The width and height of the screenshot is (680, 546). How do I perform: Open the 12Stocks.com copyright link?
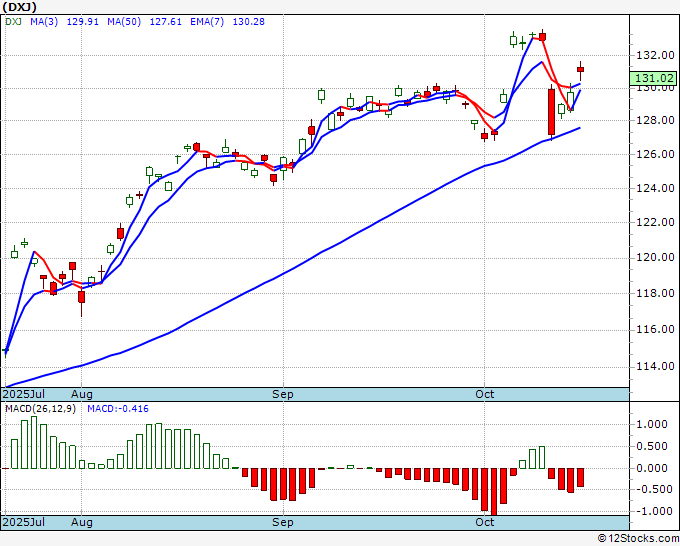(638, 539)
